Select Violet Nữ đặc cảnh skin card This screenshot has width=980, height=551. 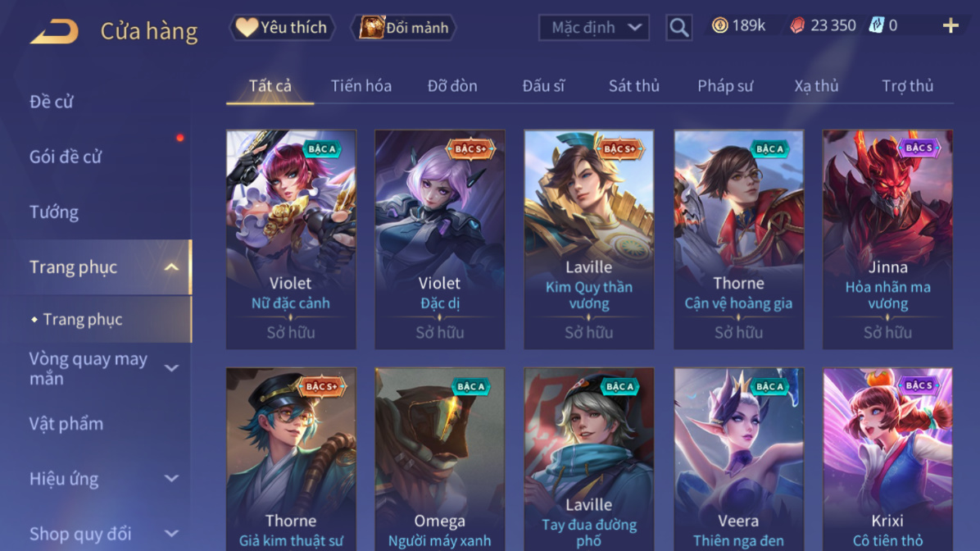click(x=291, y=239)
